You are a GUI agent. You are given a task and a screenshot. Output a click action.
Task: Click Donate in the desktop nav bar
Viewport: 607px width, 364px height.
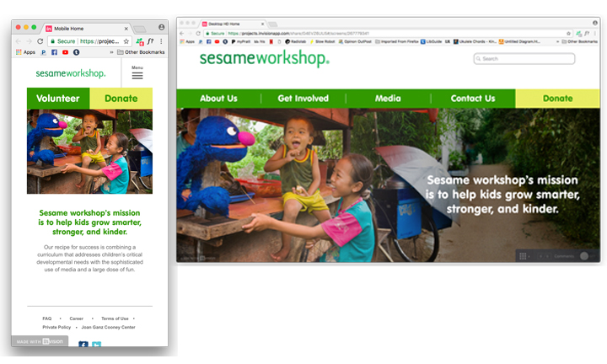point(557,99)
